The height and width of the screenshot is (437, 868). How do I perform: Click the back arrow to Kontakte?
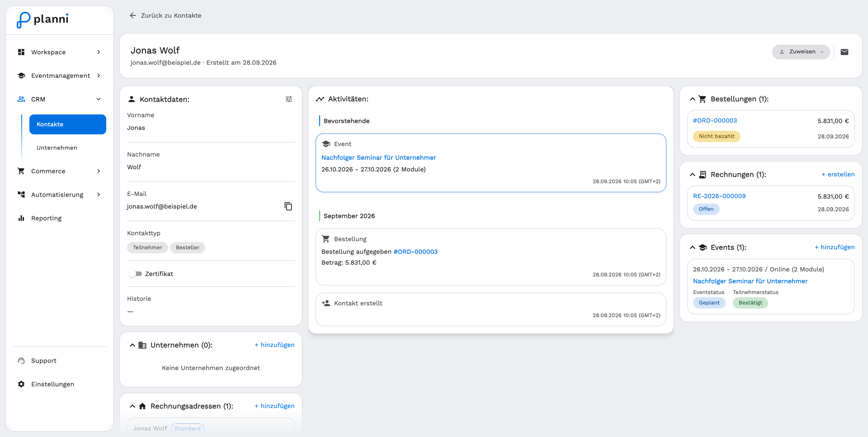133,16
